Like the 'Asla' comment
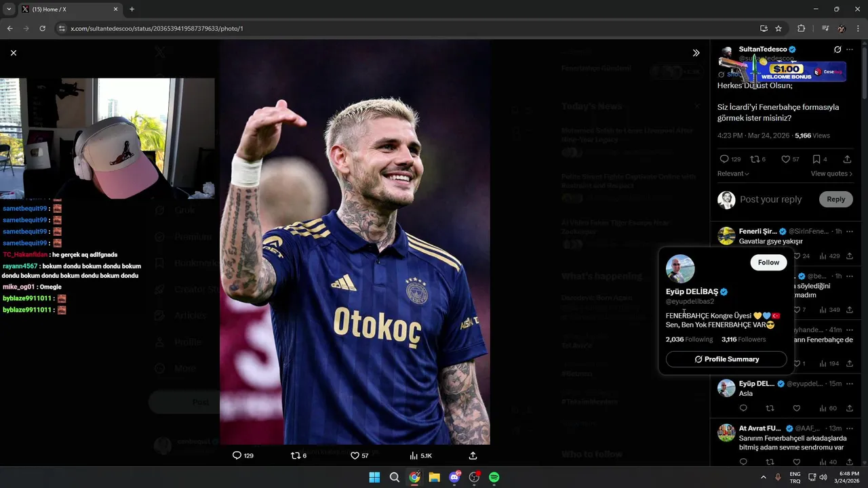868x488 pixels. (x=797, y=408)
